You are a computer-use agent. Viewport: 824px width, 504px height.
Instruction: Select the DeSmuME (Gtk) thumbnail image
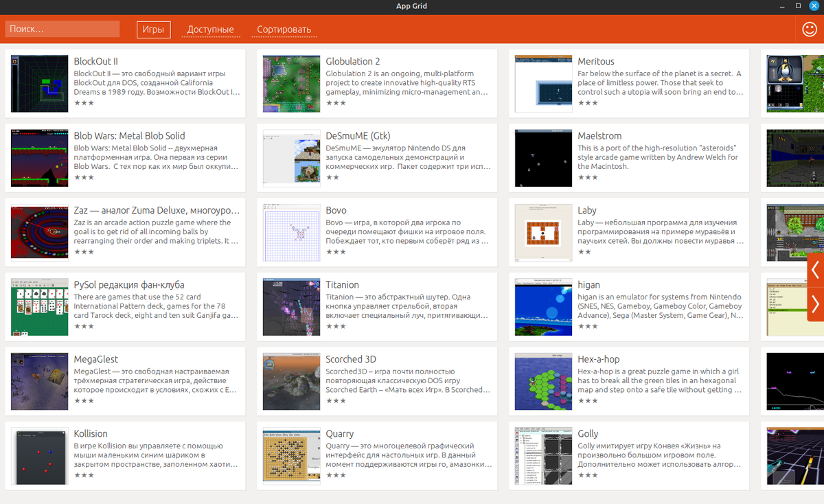click(x=291, y=158)
